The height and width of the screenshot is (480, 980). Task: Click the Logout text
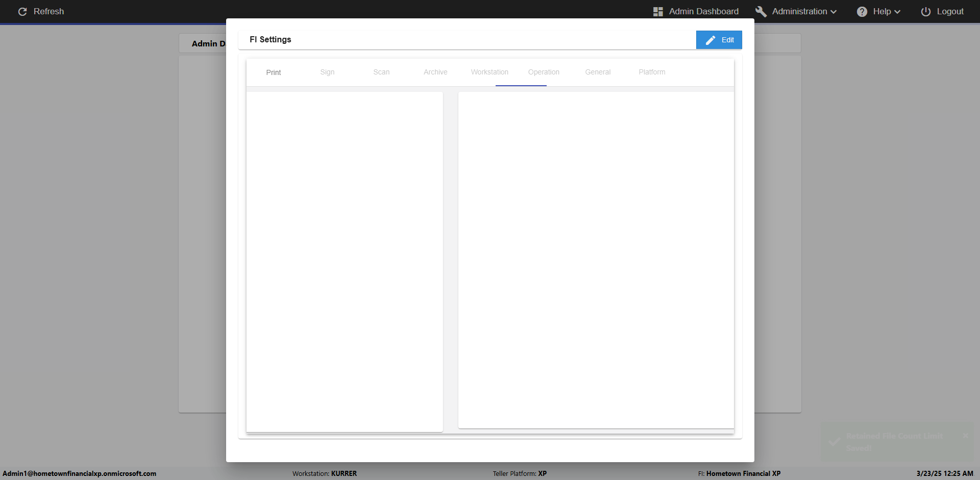950,11
